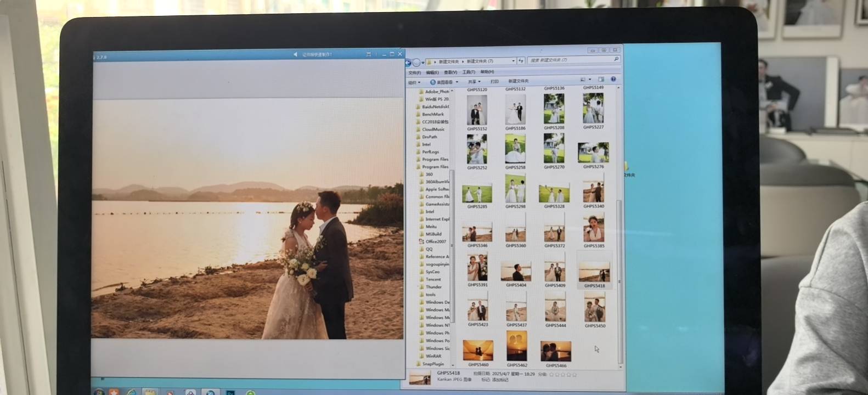Click the star rating in details pane
The image size is (868, 395).
563,374
